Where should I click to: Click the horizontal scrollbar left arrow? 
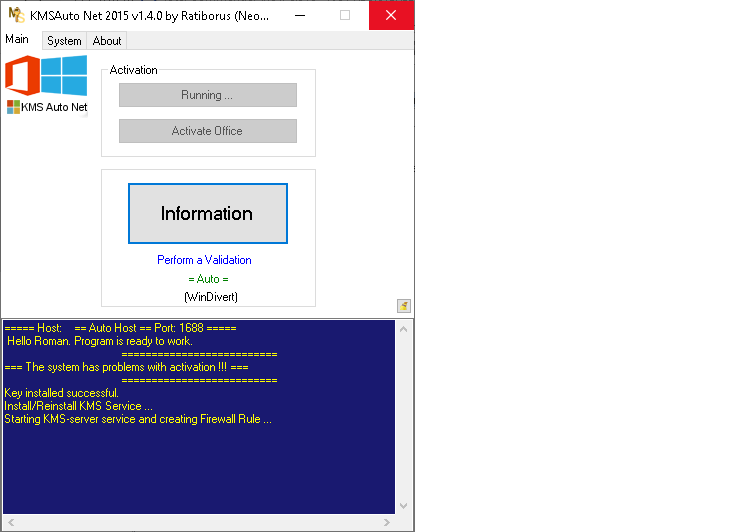tap(11, 522)
